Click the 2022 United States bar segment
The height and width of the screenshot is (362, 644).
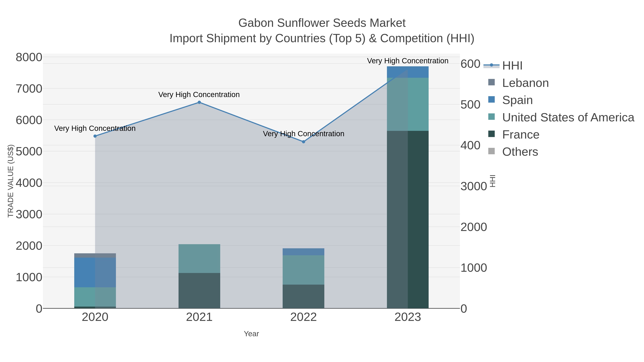(304, 270)
